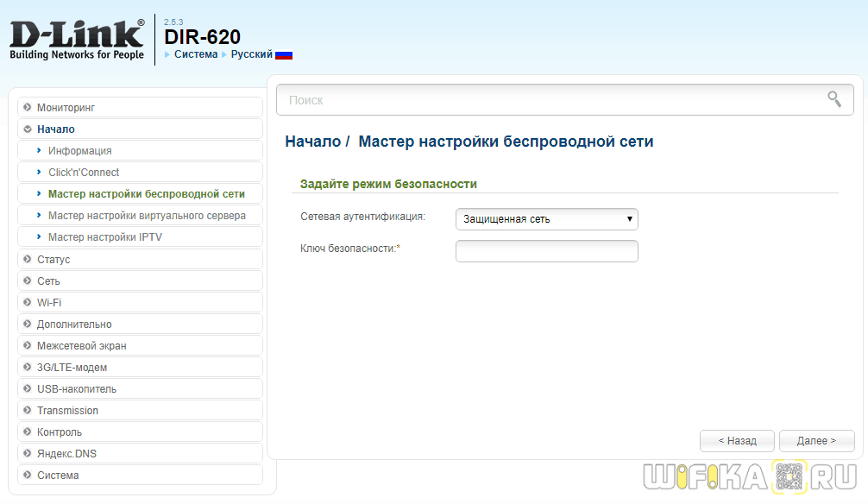Click the Russian flag language icon

tap(284, 54)
